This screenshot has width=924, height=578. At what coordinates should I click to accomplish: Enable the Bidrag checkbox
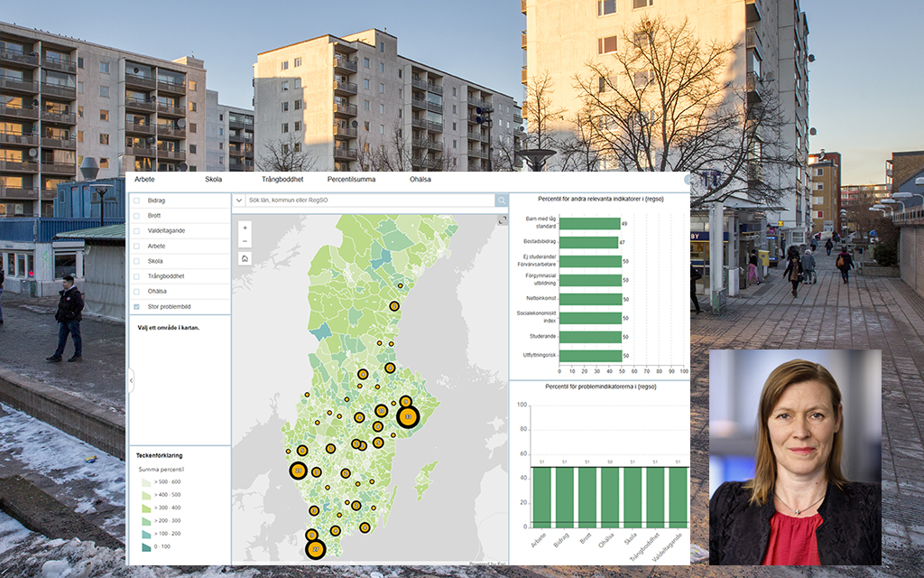point(136,200)
